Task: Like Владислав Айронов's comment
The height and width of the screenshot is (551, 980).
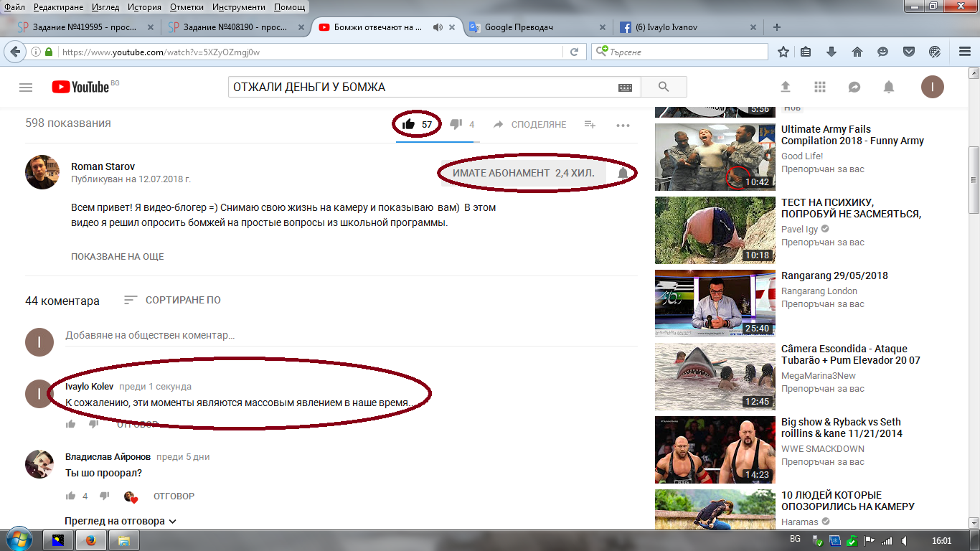Action: click(x=71, y=496)
